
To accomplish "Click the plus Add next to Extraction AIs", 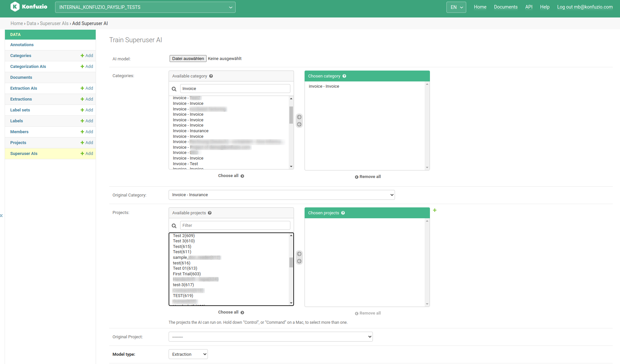I will (87, 88).
